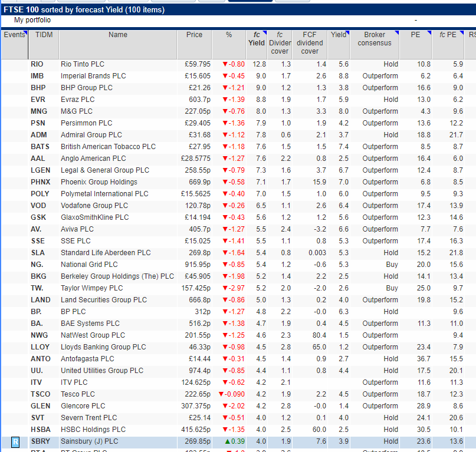Select United Utilities Group PLC

coord(102,371)
